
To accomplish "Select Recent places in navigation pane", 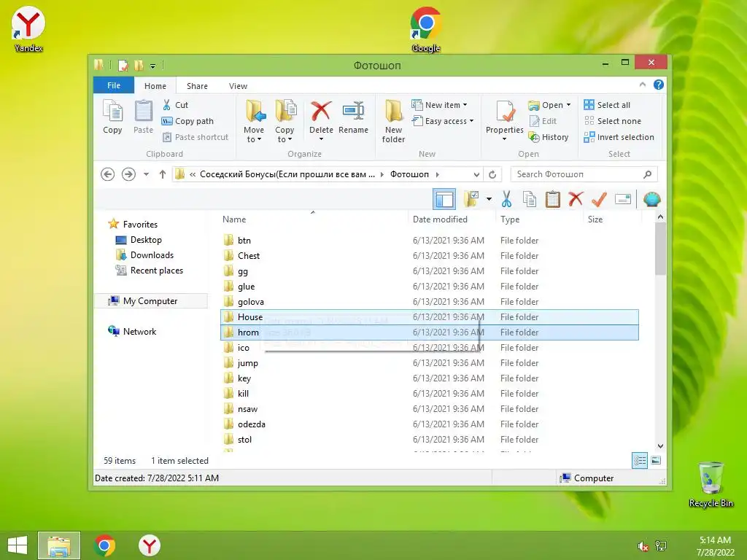I will (149, 271).
